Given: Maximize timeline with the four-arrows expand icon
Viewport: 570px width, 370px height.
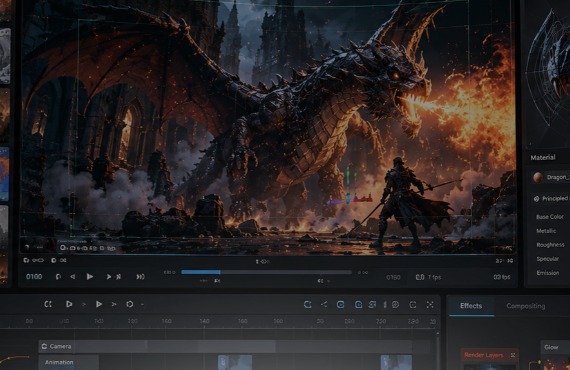Looking at the screenshot, I should click(x=430, y=305).
